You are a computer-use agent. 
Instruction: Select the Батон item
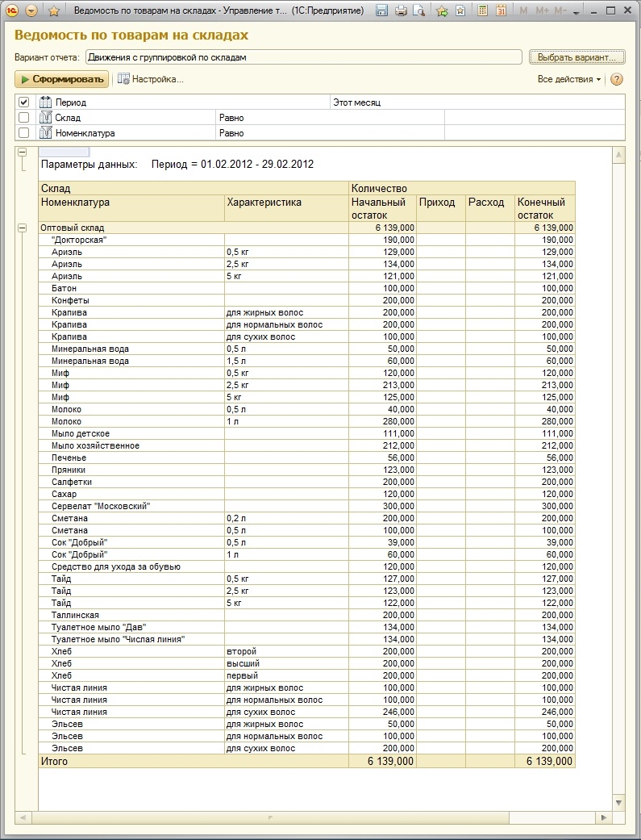click(64, 288)
